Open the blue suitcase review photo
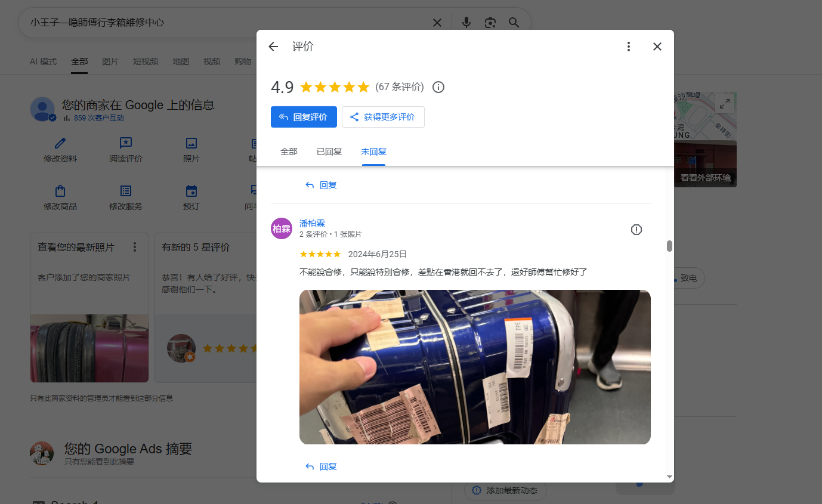This screenshot has width=822, height=504. [x=475, y=367]
